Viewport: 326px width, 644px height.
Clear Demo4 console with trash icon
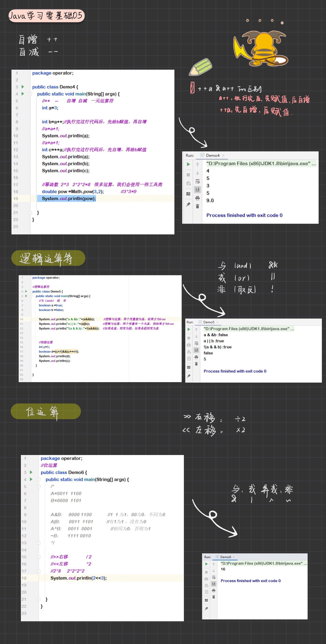pyautogui.click(x=197, y=206)
